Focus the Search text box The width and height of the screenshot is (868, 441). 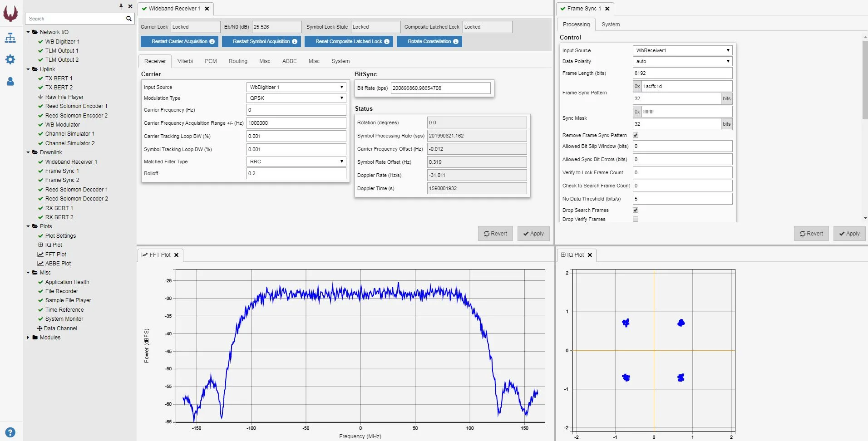(75, 19)
